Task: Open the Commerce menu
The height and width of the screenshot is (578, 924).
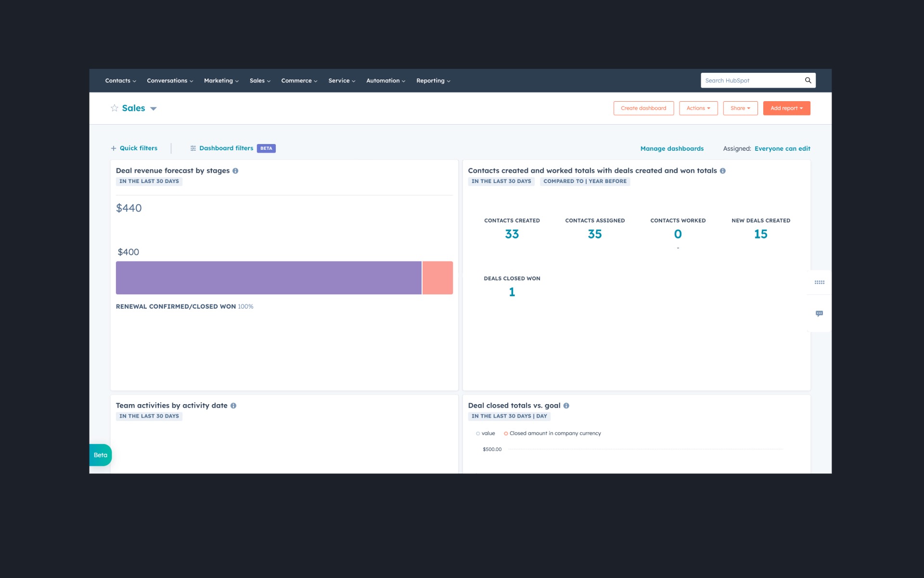Action: [x=298, y=80]
